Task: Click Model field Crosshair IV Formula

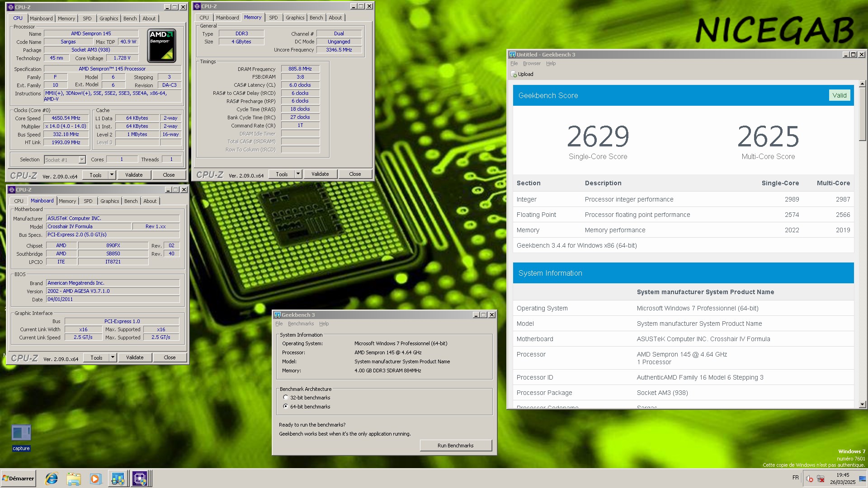Action: 89,227
